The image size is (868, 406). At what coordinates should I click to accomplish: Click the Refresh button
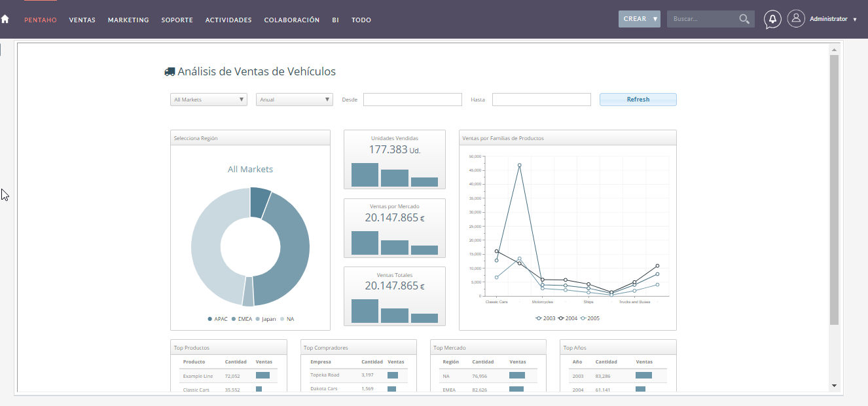click(x=638, y=99)
